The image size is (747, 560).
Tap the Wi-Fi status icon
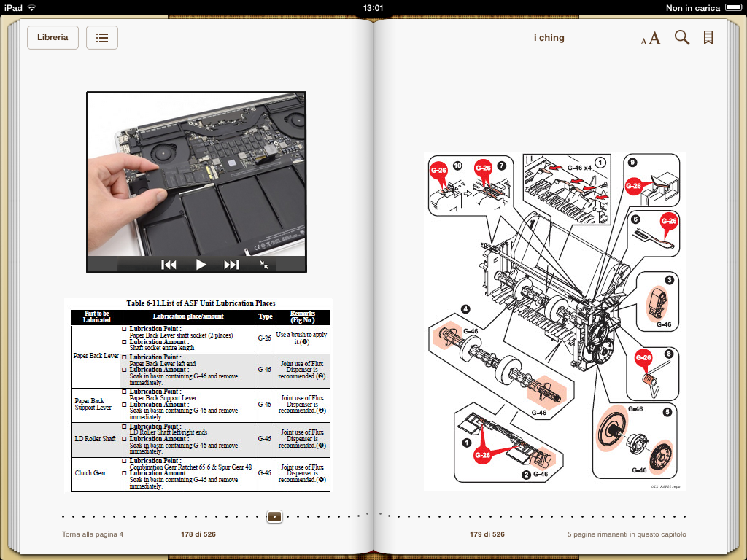(32, 8)
